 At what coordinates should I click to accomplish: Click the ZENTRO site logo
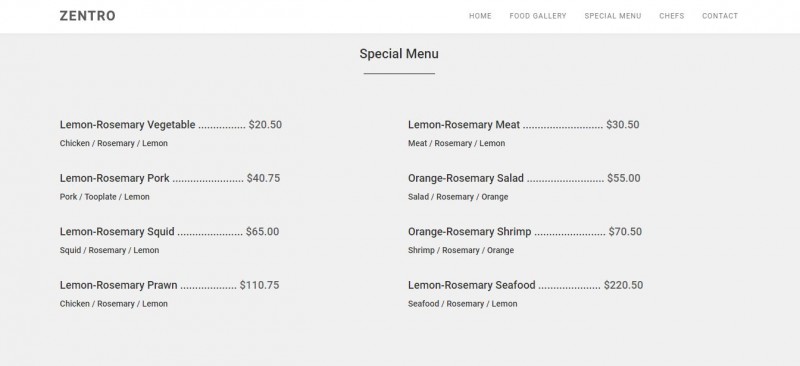pos(87,16)
